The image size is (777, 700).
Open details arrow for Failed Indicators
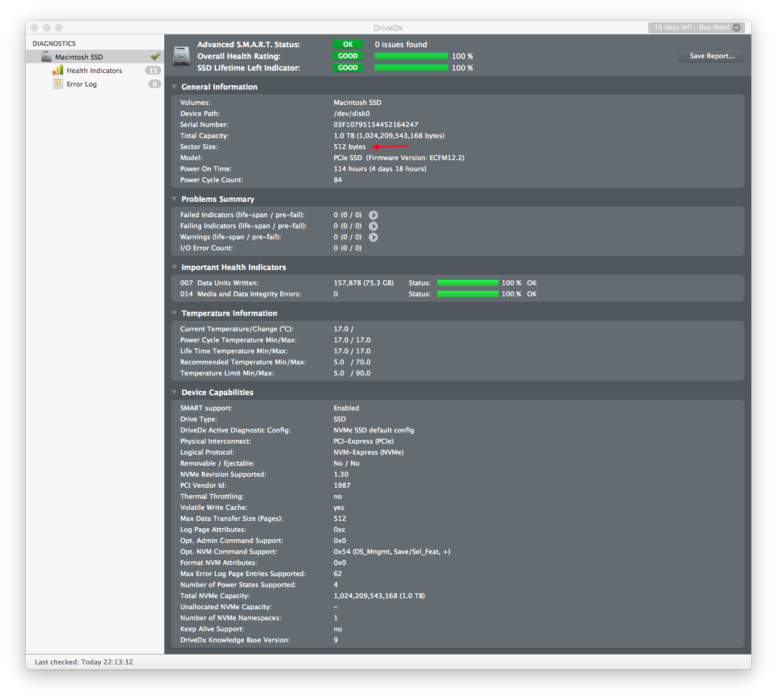[373, 215]
